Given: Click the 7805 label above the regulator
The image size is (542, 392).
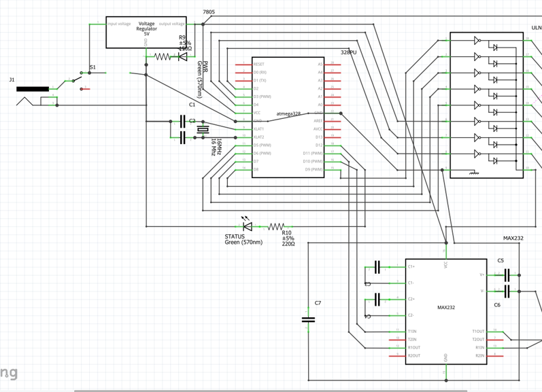Looking at the screenshot, I should click(209, 12).
